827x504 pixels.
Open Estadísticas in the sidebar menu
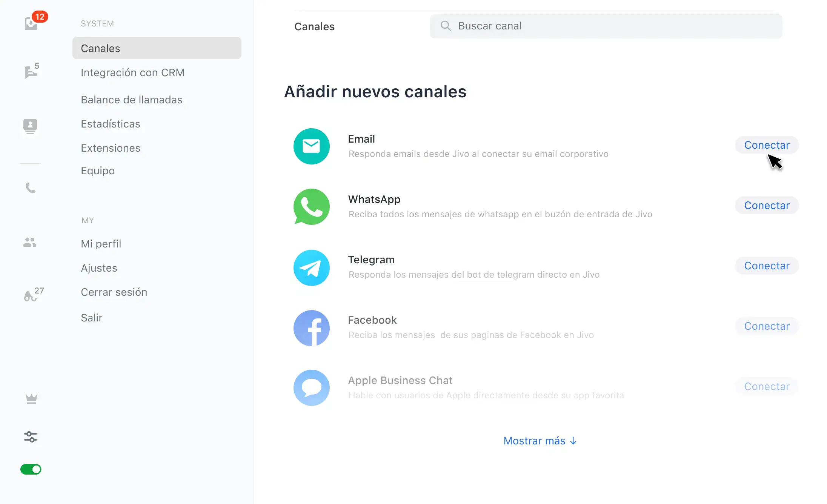pyautogui.click(x=111, y=124)
